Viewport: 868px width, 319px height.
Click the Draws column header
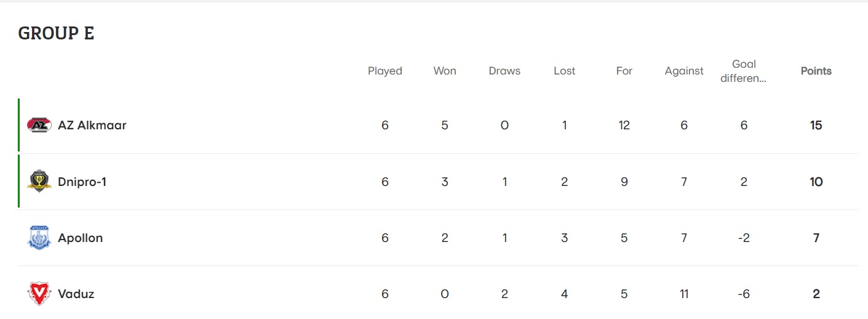pyautogui.click(x=504, y=71)
